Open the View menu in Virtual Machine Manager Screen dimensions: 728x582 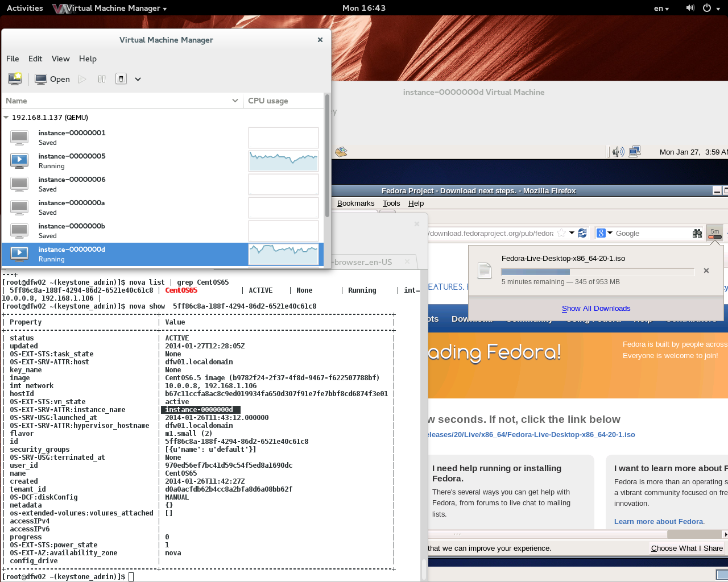(x=60, y=59)
